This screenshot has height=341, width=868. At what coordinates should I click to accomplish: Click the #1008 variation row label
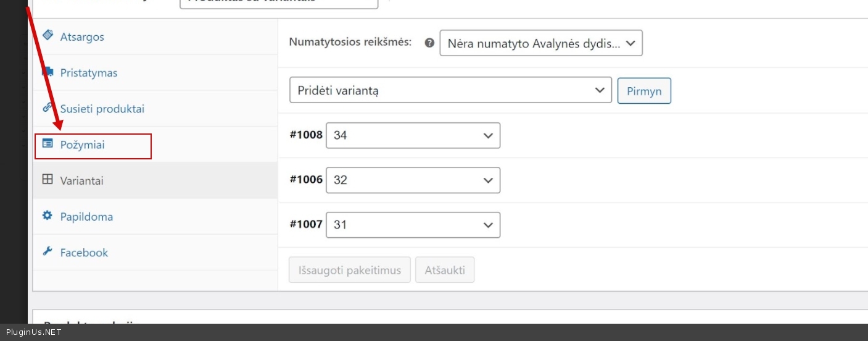click(x=306, y=135)
